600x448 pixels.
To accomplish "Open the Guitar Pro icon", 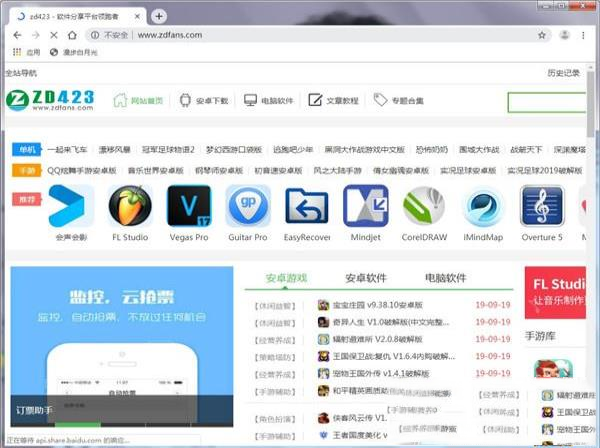I will click(x=248, y=206).
